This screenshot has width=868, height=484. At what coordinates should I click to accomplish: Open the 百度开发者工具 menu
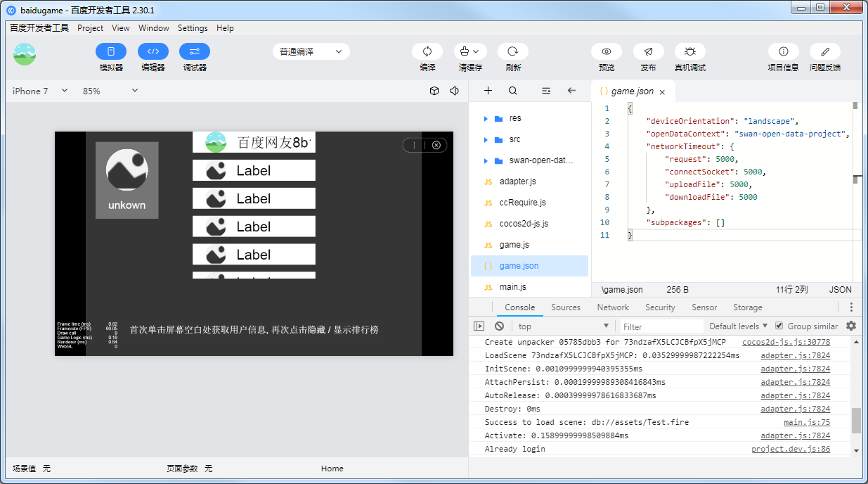[x=39, y=28]
